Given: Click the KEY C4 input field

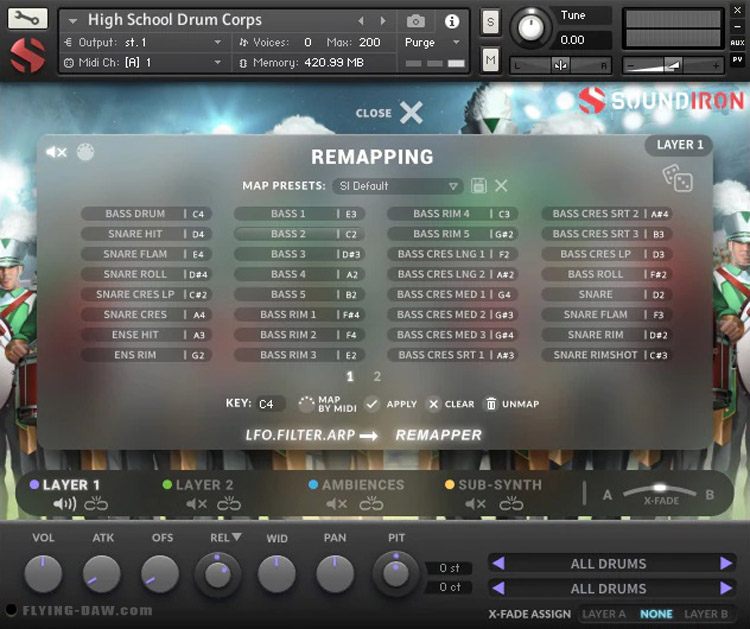Looking at the screenshot, I should [270, 404].
